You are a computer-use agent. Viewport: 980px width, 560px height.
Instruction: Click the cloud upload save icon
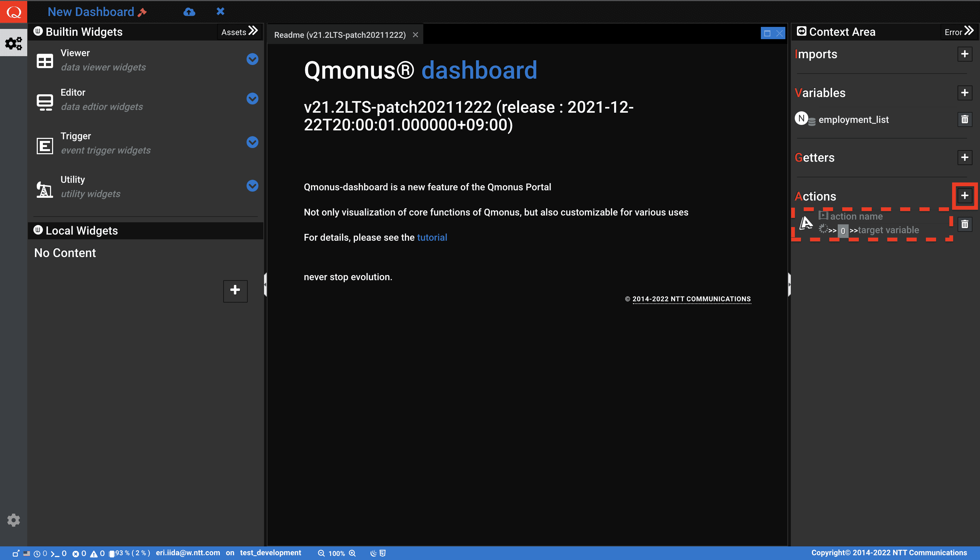click(189, 12)
